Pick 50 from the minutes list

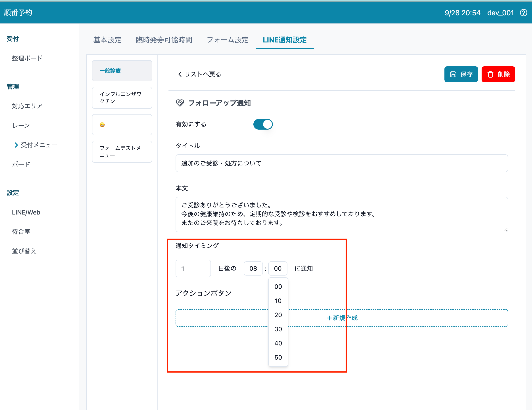pyautogui.click(x=278, y=357)
